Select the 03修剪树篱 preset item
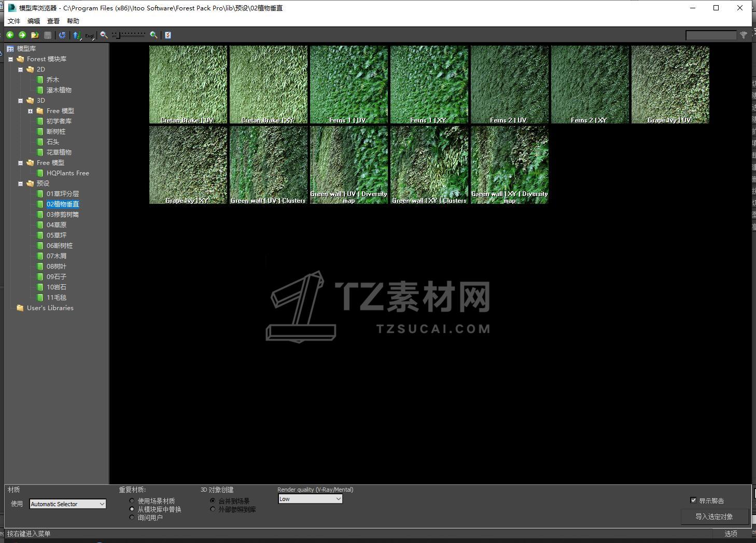This screenshot has width=756, height=543. tap(63, 215)
